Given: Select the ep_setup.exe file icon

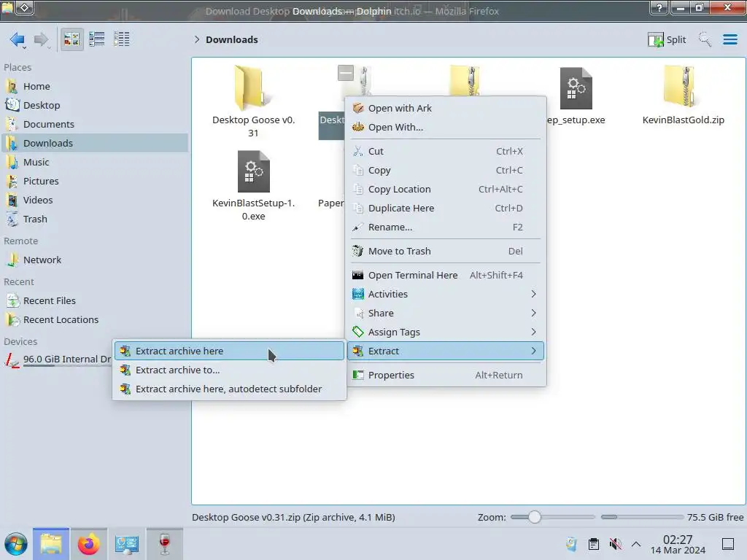Looking at the screenshot, I should coord(576,88).
